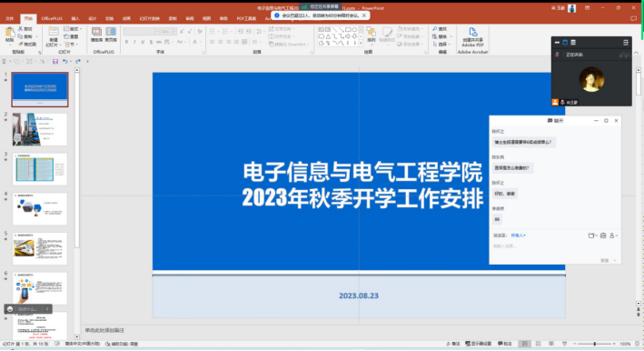Toggle bold formatting in font group
The width and height of the screenshot is (644, 351).
click(126, 42)
